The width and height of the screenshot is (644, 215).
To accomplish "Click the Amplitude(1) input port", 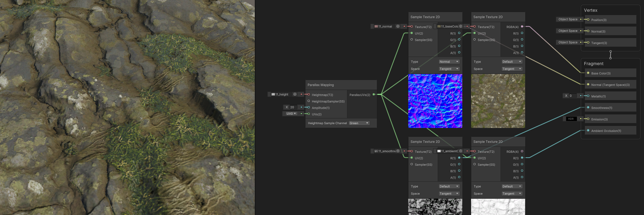I will (309, 107).
